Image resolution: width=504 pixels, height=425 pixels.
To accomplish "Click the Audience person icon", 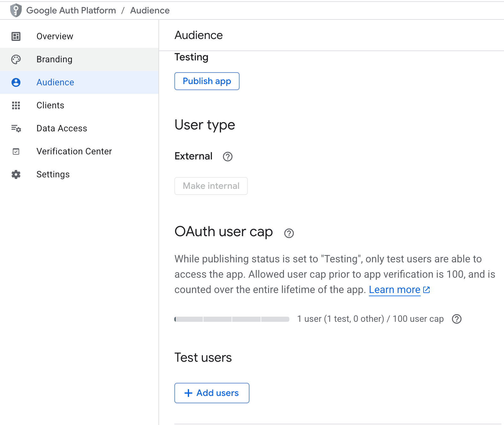I will (x=16, y=82).
